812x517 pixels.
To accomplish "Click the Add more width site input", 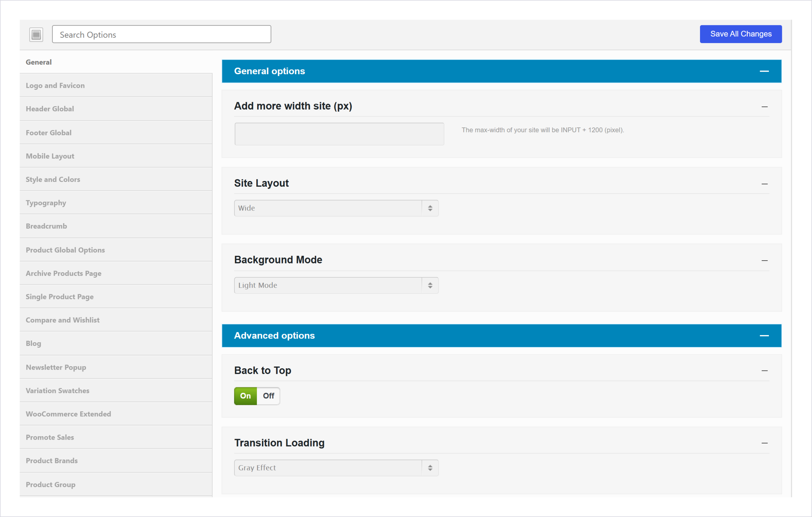I will (339, 134).
